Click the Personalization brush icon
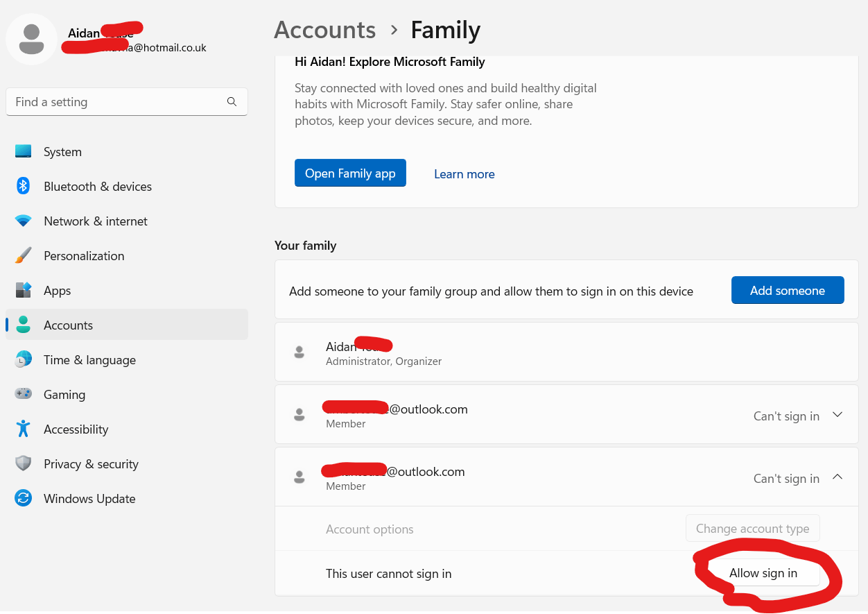This screenshot has height=614, width=868. point(23,255)
